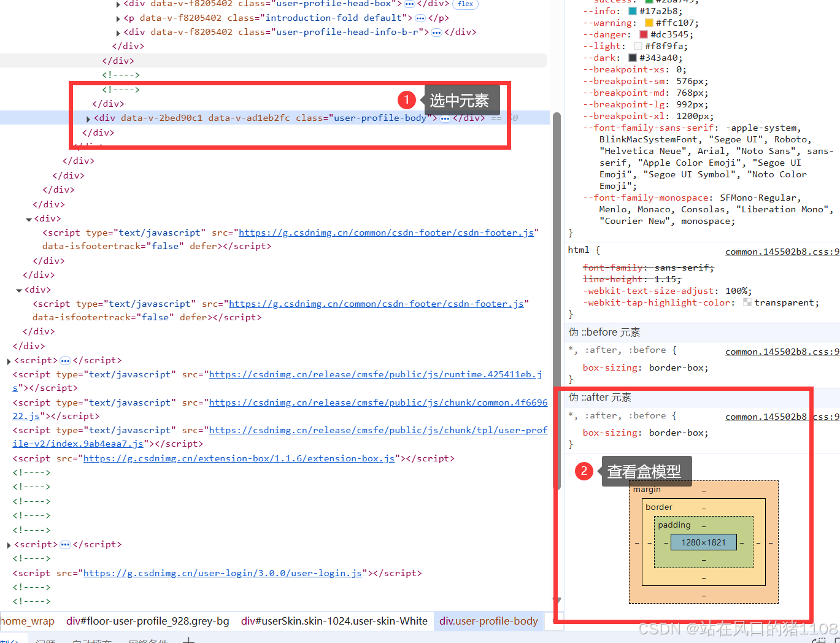Click box-sizing: border-box under ::before
Screen dimensions: 840x643
[645, 368]
